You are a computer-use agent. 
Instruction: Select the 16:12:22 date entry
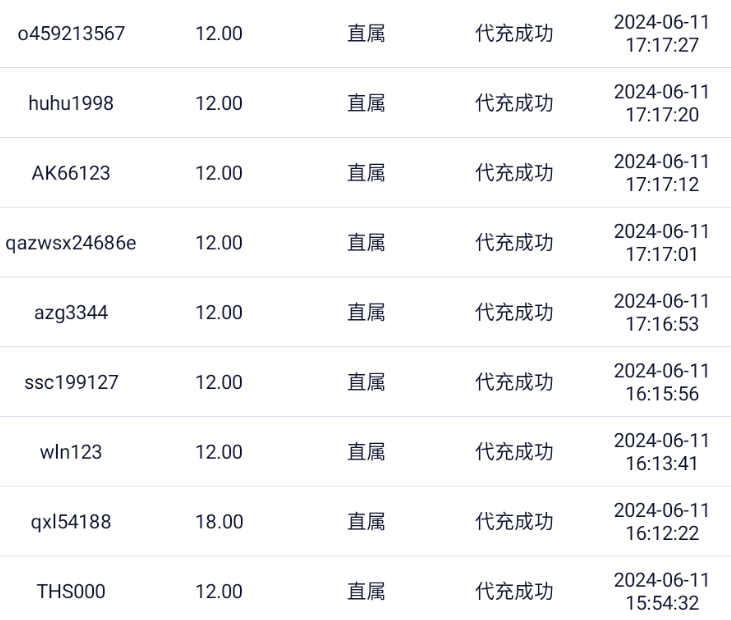(x=661, y=522)
